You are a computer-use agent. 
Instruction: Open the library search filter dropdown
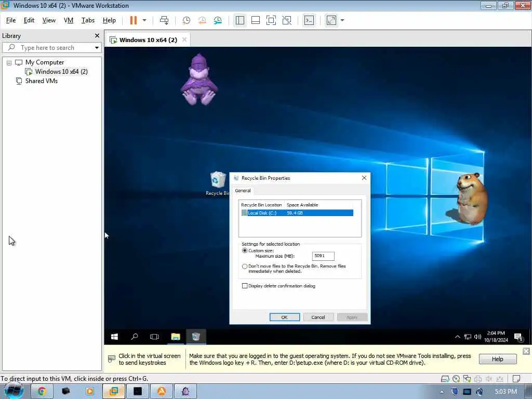(97, 47)
